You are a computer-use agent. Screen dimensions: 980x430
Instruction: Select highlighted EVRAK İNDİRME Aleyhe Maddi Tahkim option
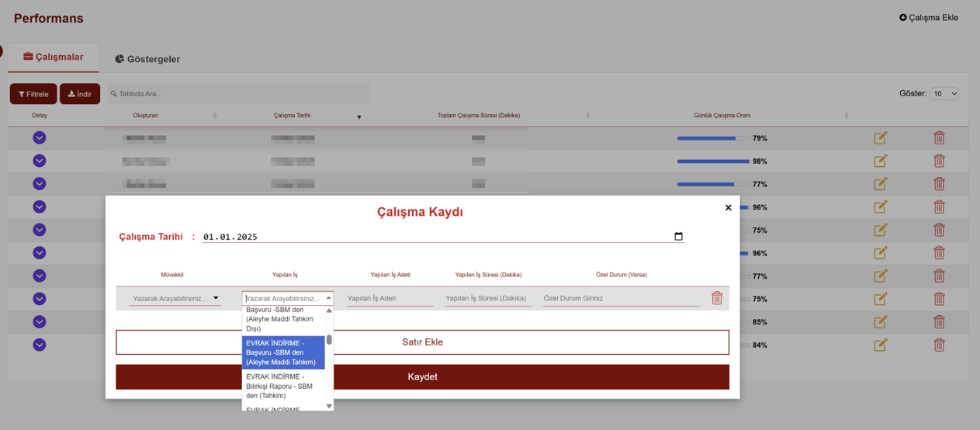283,352
